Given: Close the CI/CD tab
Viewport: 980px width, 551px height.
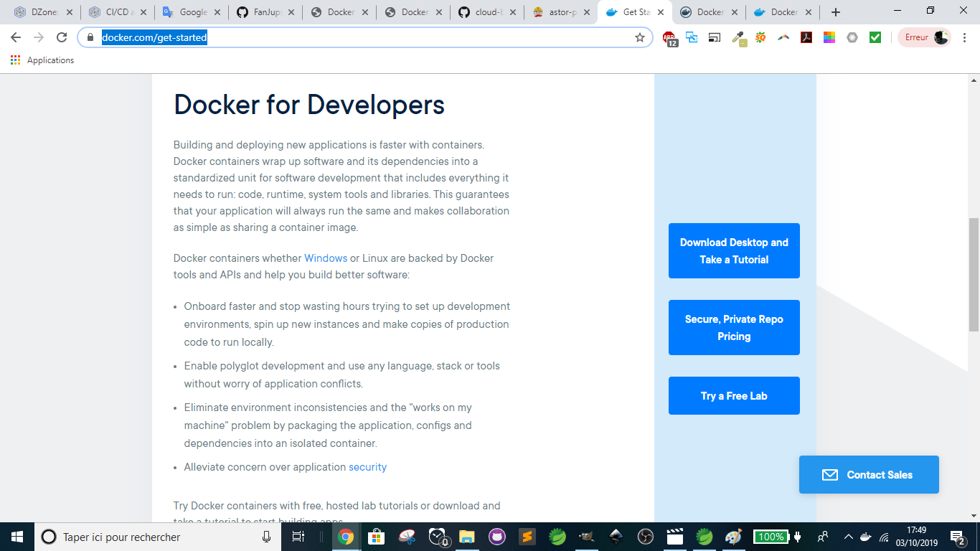Looking at the screenshot, I should coord(143,12).
